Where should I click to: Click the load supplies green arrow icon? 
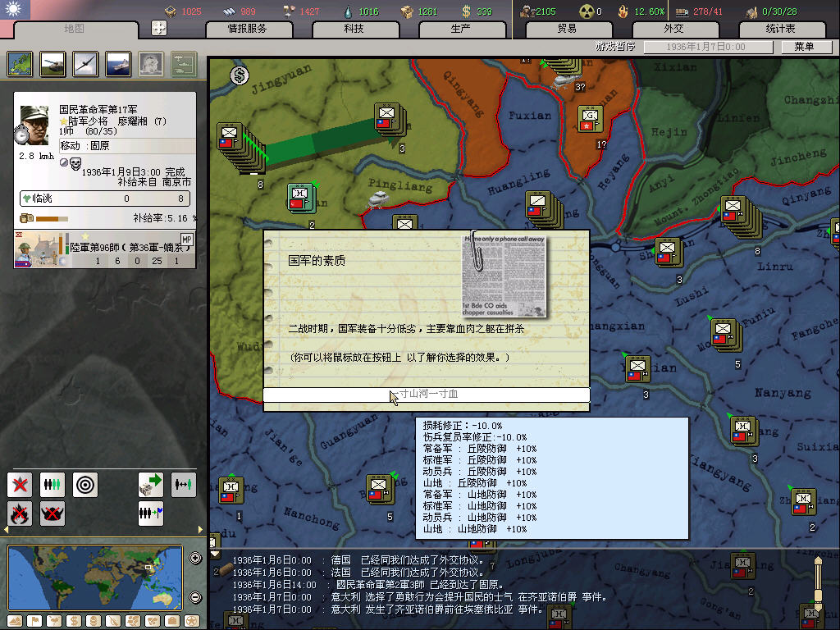151,485
